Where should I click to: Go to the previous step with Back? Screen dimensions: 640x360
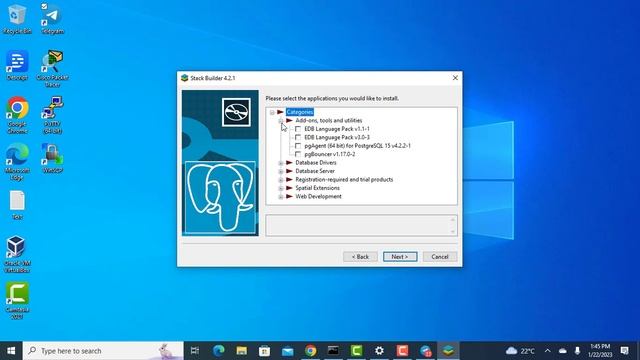click(x=360, y=257)
